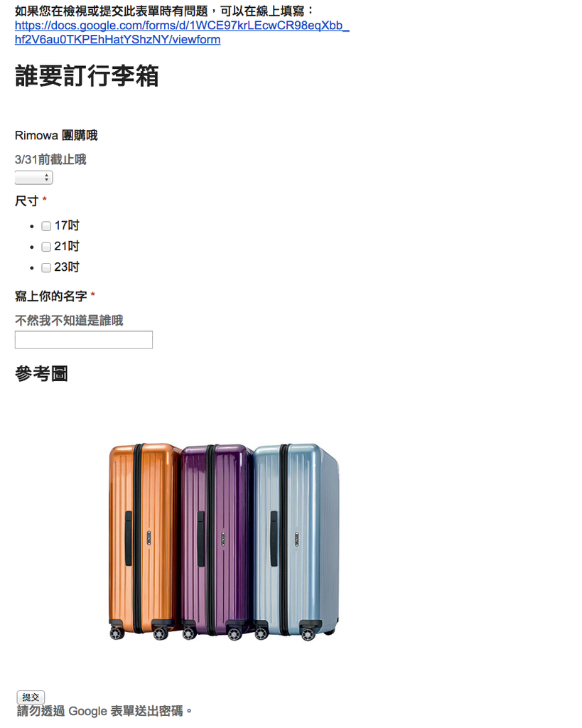The height and width of the screenshot is (728, 582).
Task: Click the 參考圖 section heading
Action: (41, 373)
